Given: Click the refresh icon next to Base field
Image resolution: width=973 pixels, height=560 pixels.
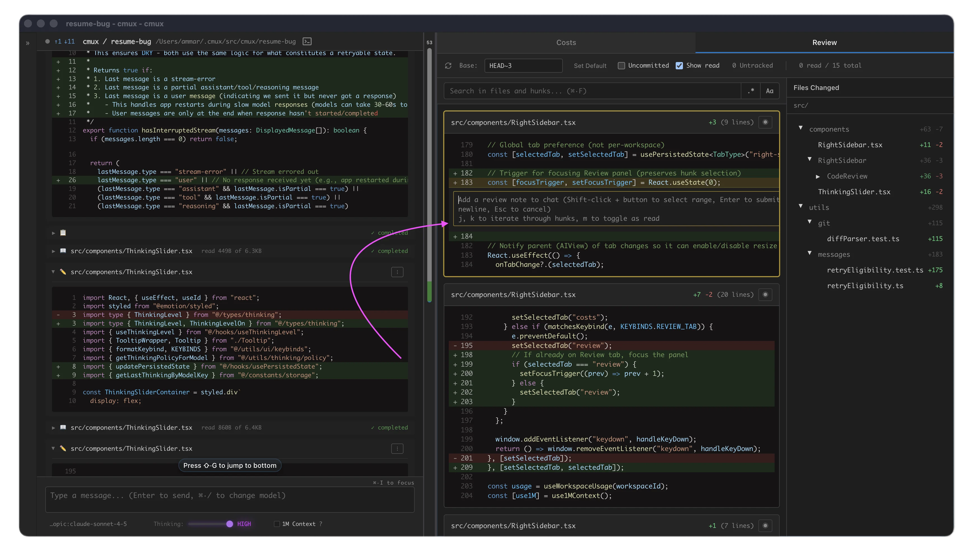Looking at the screenshot, I should coord(448,65).
